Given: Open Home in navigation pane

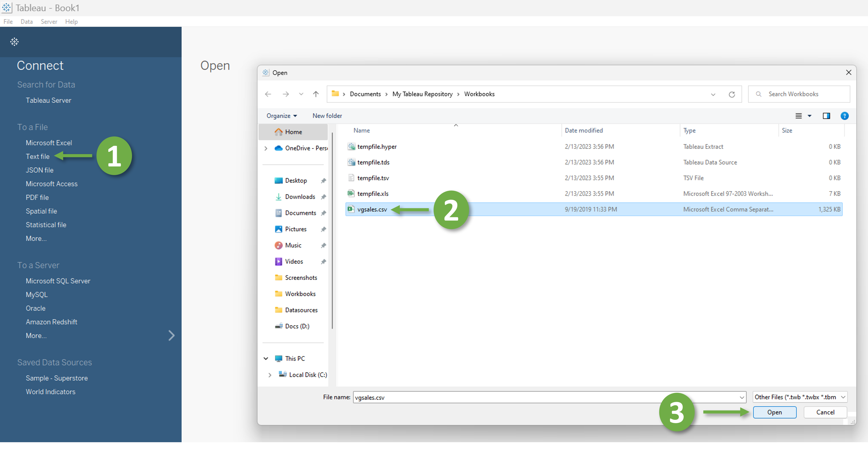Looking at the screenshot, I should pos(293,132).
